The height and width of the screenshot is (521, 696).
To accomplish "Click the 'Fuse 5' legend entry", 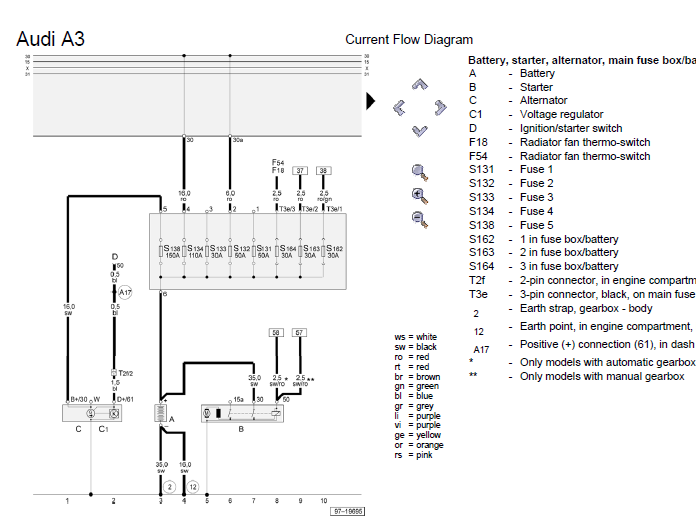I will pyautogui.click(x=536, y=225).
